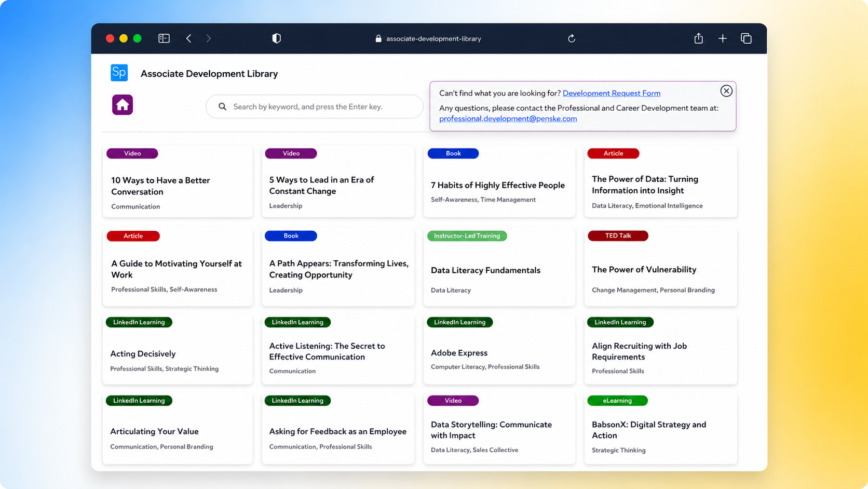The width and height of the screenshot is (868, 489).
Task: Click "Communication, Personal Branding" text
Action: [x=161, y=447]
